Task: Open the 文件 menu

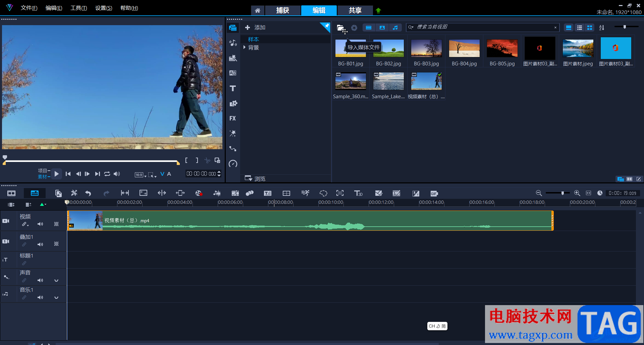Action: click(x=29, y=8)
